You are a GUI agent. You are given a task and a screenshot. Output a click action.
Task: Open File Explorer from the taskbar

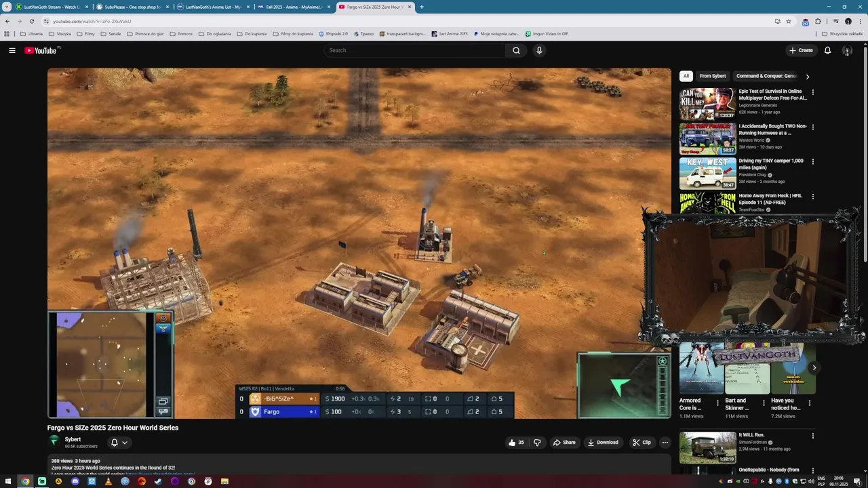pos(224,481)
